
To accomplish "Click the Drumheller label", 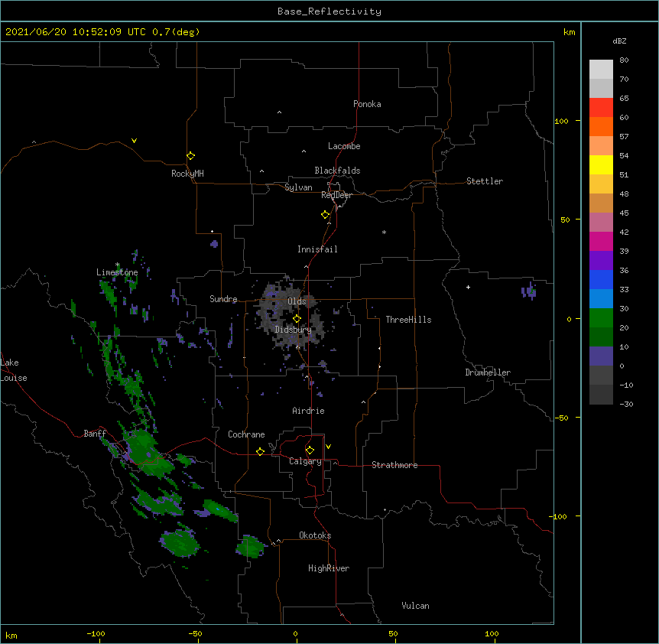I will click(488, 372).
